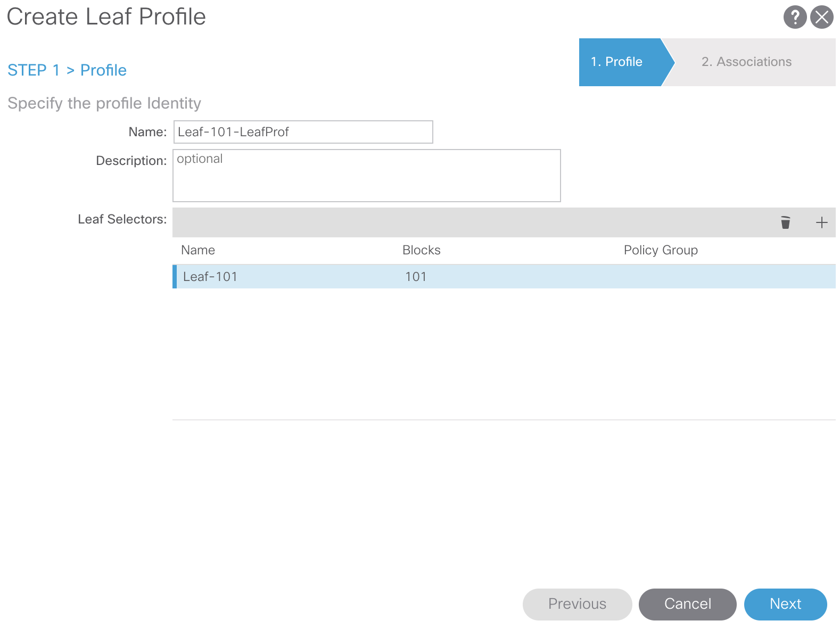Go to the 2. Associations step
840x629 pixels.
[x=746, y=62]
